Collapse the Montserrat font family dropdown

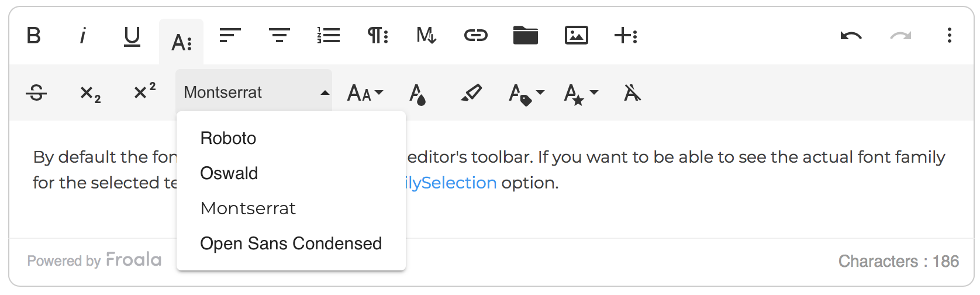click(254, 92)
